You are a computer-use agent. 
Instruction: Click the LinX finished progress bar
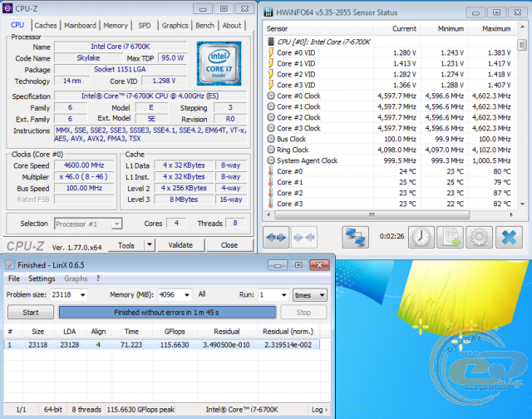click(x=167, y=312)
